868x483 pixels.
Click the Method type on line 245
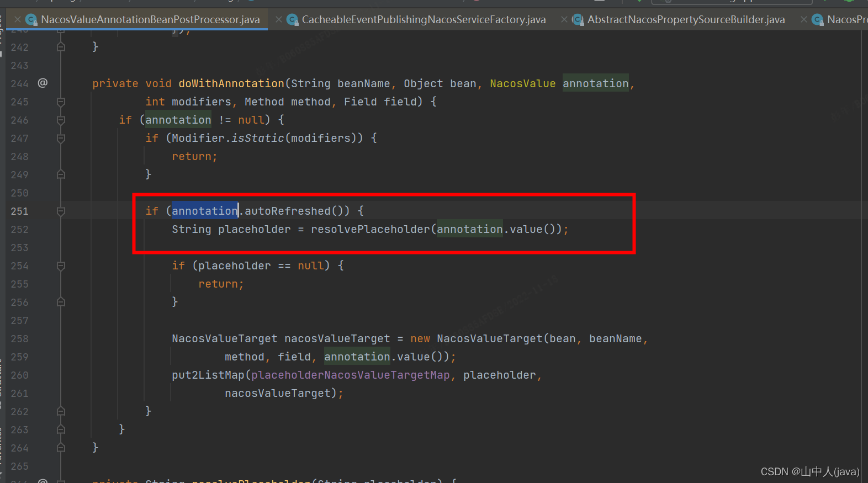264,102
